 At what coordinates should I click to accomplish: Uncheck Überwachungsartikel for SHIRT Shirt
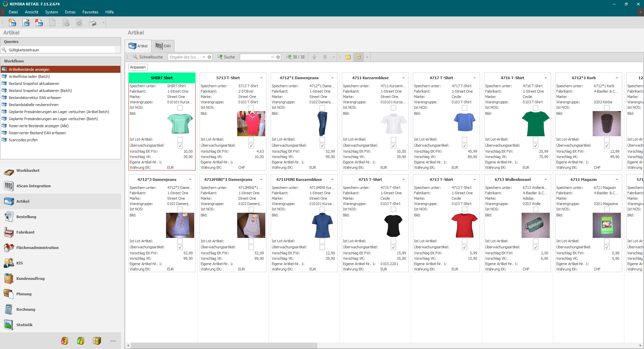180,145
